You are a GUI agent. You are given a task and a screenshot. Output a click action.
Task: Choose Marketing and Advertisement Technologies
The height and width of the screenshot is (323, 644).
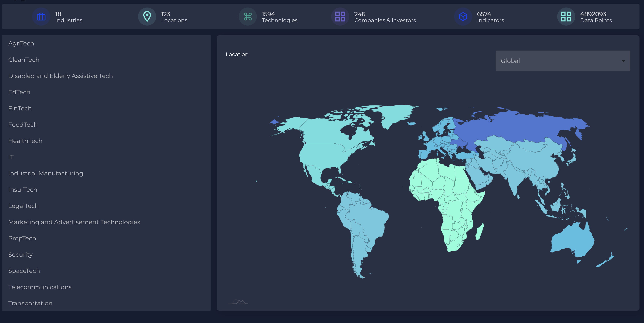(74, 222)
